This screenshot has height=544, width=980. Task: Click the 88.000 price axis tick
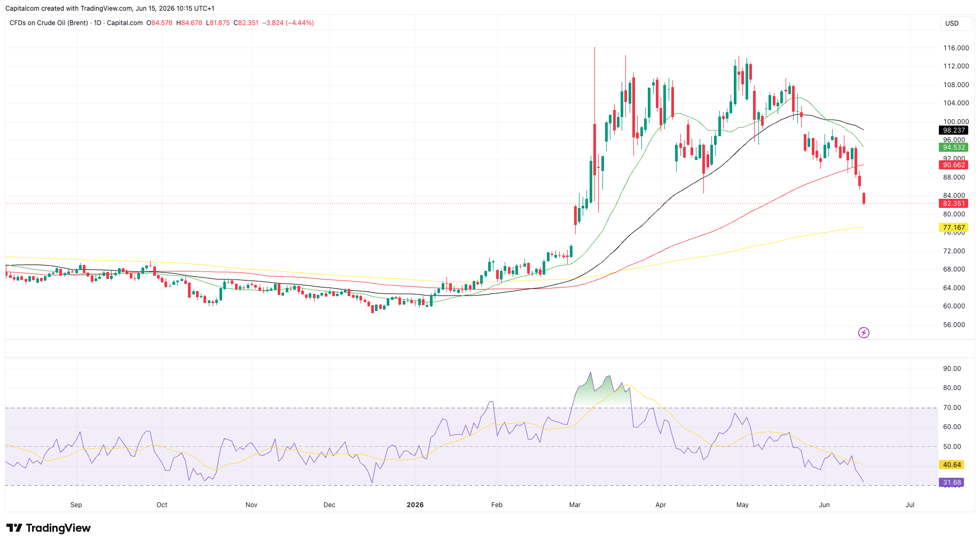(954, 177)
